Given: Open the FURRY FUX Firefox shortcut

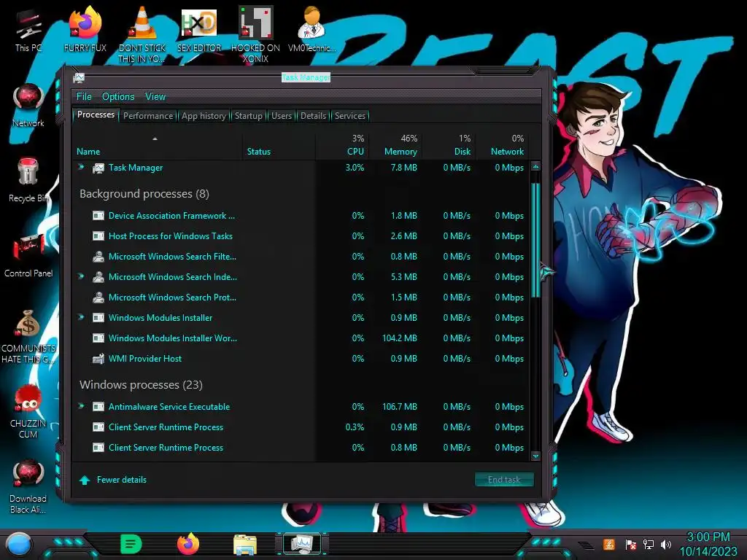Looking at the screenshot, I should (85, 29).
